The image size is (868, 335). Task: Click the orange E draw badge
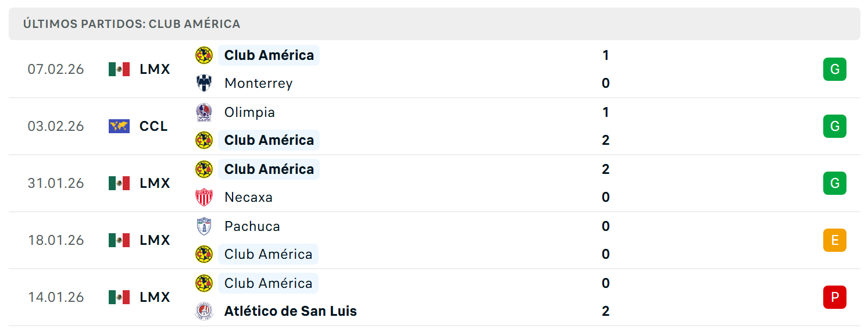(835, 240)
